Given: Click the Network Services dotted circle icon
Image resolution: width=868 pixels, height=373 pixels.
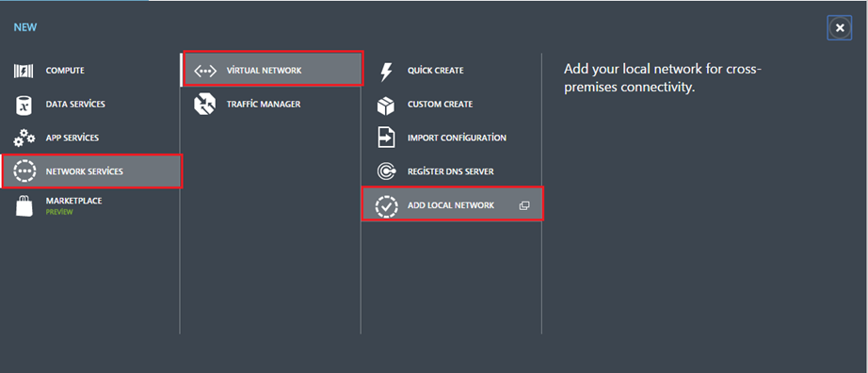Looking at the screenshot, I should (24, 171).
